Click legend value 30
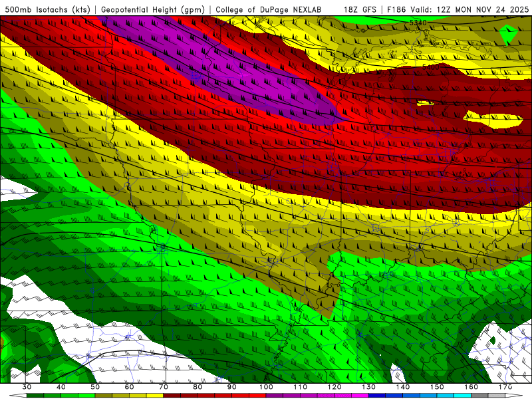 27,387
